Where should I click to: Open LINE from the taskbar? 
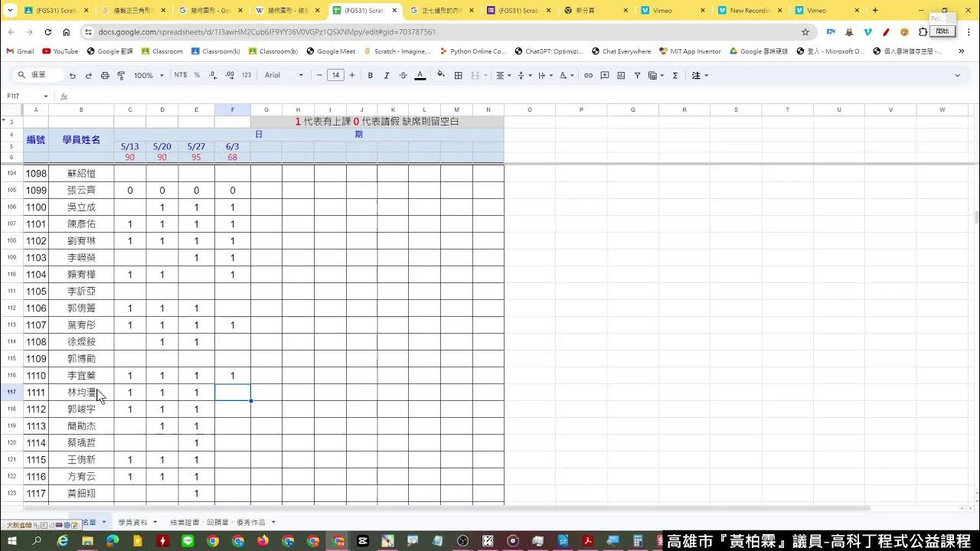coord(188,541)
